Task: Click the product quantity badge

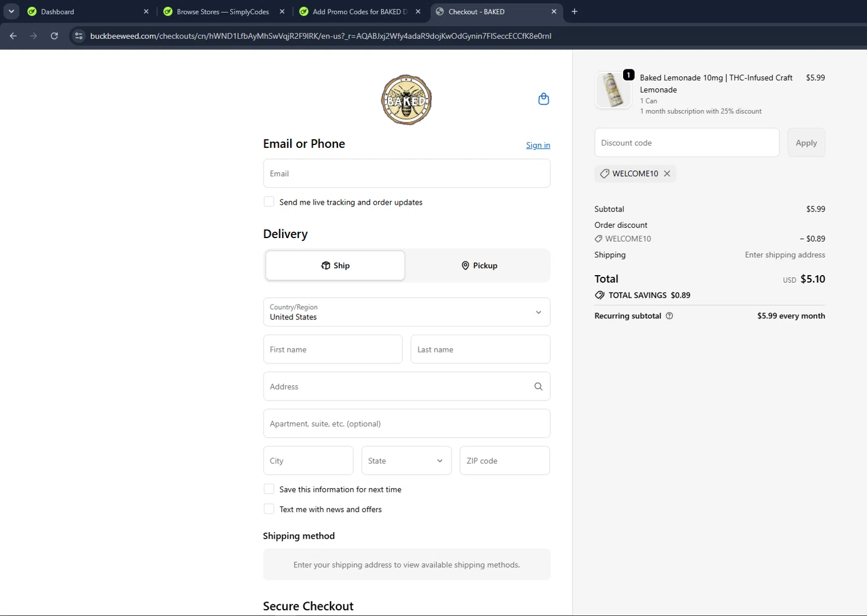Action: tap(628, 75)
